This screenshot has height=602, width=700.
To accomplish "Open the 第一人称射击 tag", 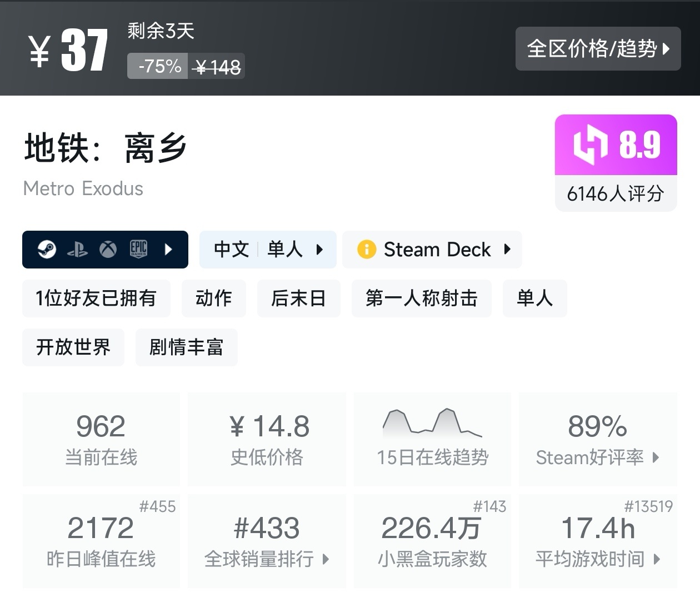I will point(421,298).
